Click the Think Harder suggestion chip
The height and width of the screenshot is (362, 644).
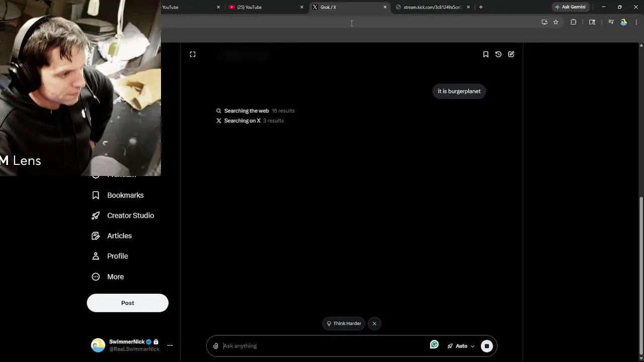tap(344, 323)
